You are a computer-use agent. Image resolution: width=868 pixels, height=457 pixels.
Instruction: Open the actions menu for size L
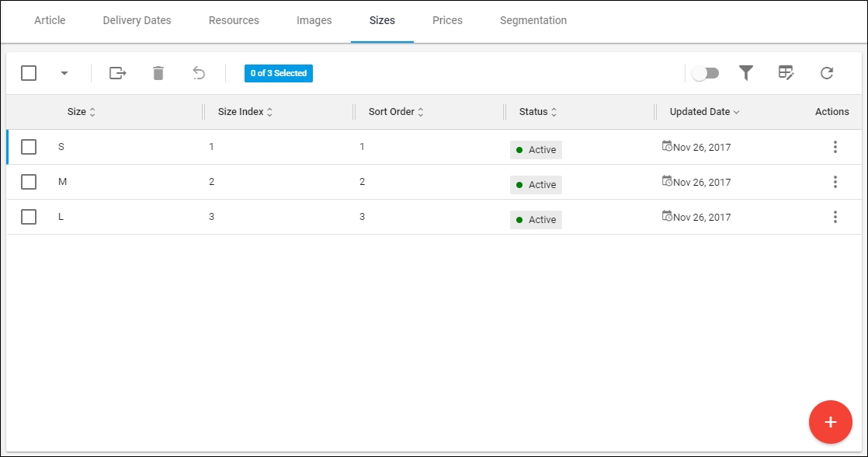coord(835,217)
